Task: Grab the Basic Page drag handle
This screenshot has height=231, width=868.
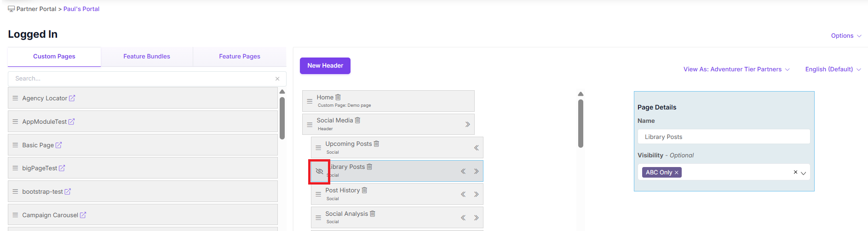Action: 15,145
